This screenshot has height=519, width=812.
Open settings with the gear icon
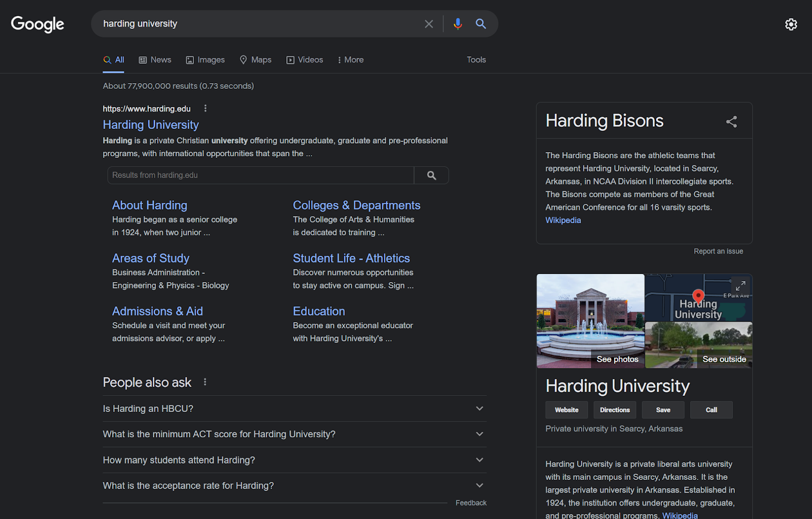tap(791, 24)
